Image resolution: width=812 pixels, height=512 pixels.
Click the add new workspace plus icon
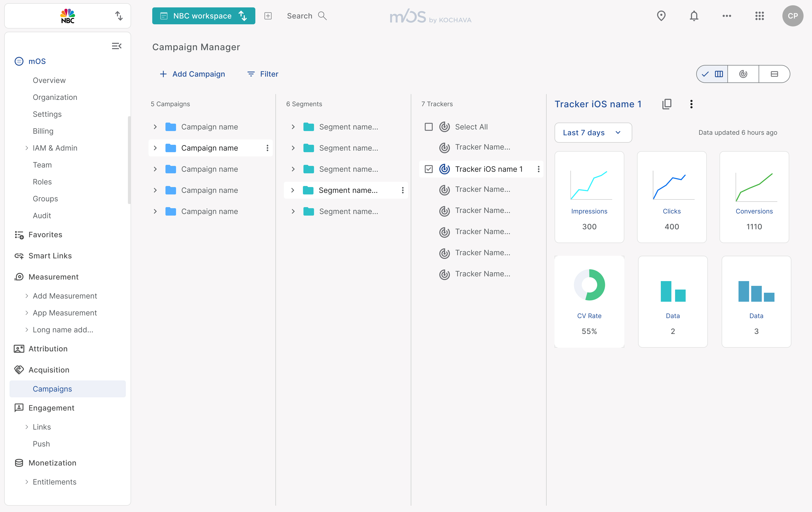[268, 16]
